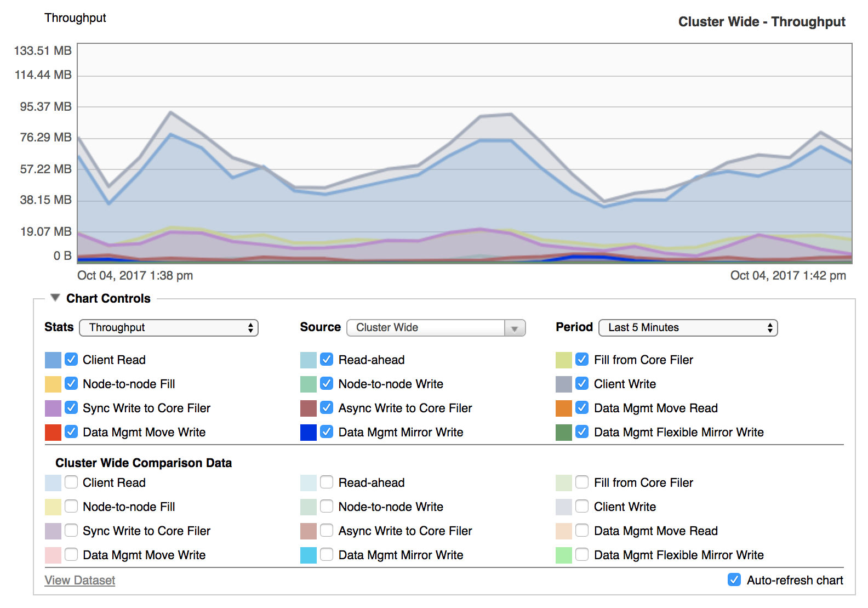
Task: Uncheck Data Mgmt Flexible Mirror Write stat
Action: point(582,432)
